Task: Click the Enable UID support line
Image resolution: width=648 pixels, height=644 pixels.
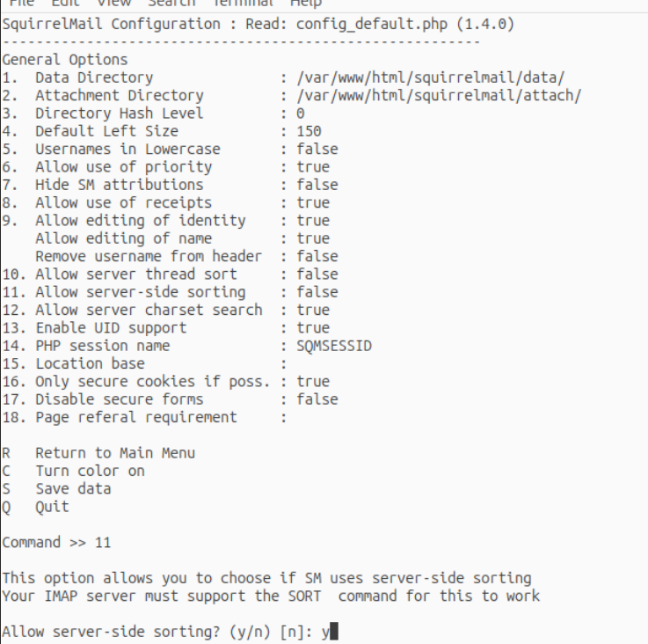Action: [x=165, y=328]
